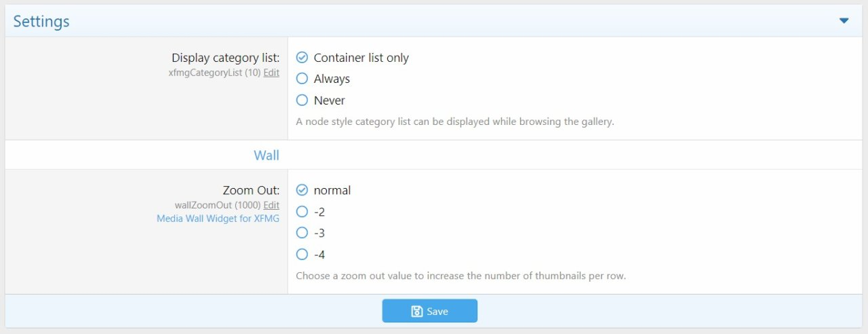Click the Display category list label
This screenshot has height=334, width=868.
tap(225, 58)
